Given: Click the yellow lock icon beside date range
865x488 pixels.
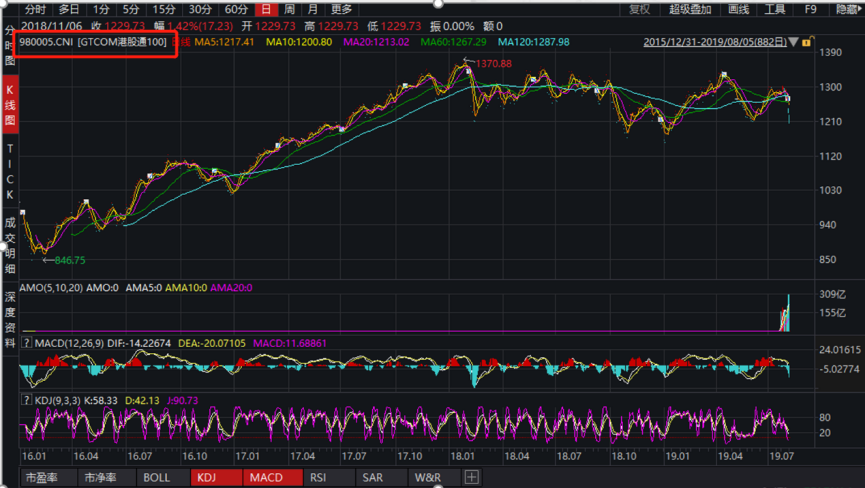Looking at the screenshot, I should (x=807, y=42).
